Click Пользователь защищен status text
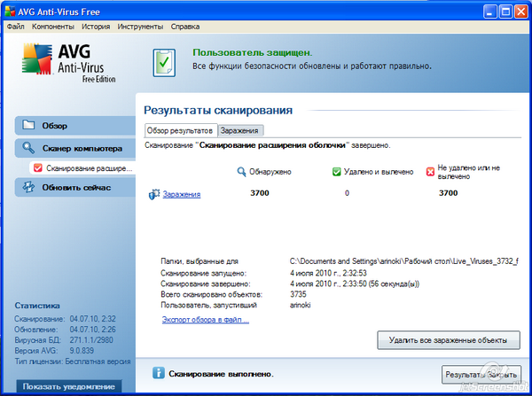This screenshot has height=396, width=532. tap(253, 52)
